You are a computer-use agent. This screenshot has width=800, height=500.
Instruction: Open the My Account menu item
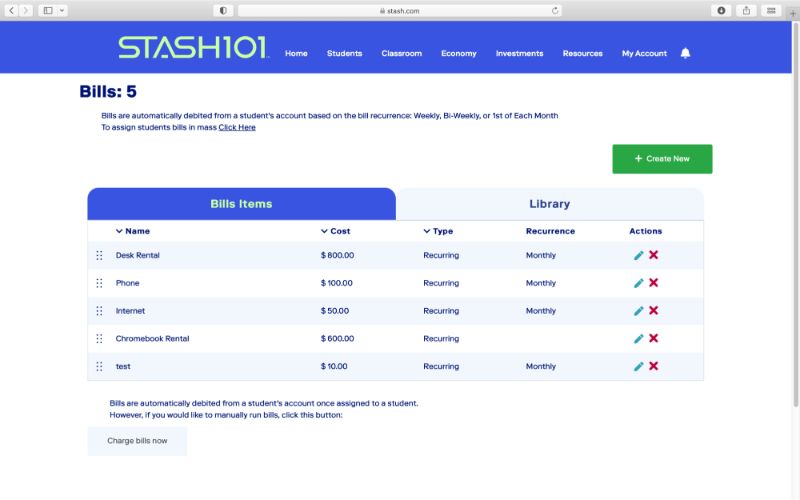[x=644, y=53]
